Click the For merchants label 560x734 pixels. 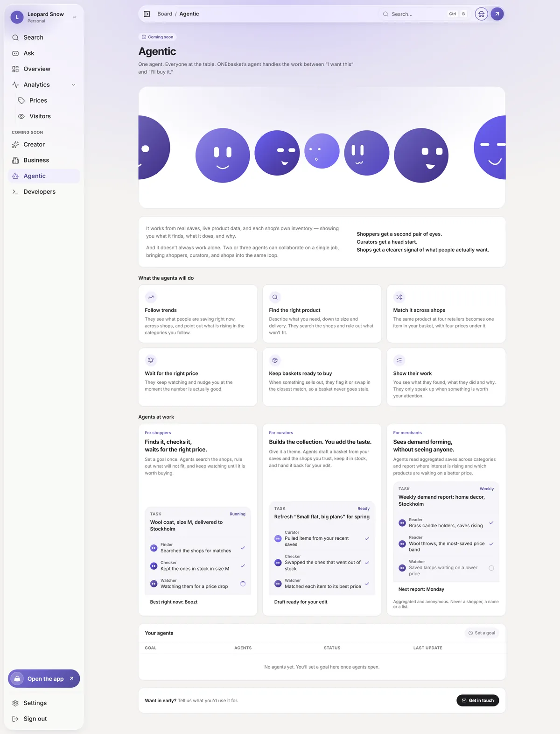pos(407,433)
